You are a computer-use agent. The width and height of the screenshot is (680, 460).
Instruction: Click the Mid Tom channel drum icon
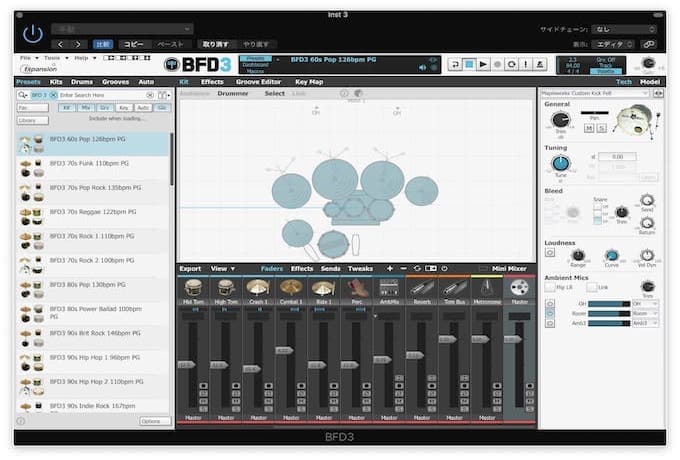click(192, 287)
